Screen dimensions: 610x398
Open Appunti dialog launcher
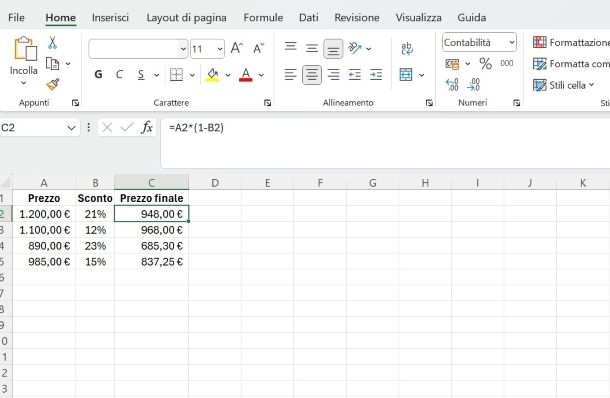click(75, 103)
